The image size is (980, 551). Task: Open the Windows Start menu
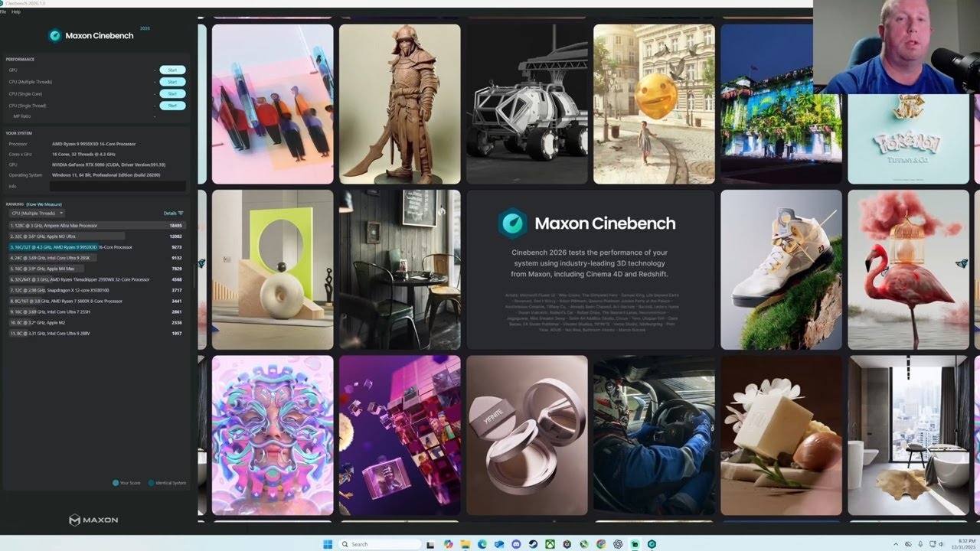point(328,544)
